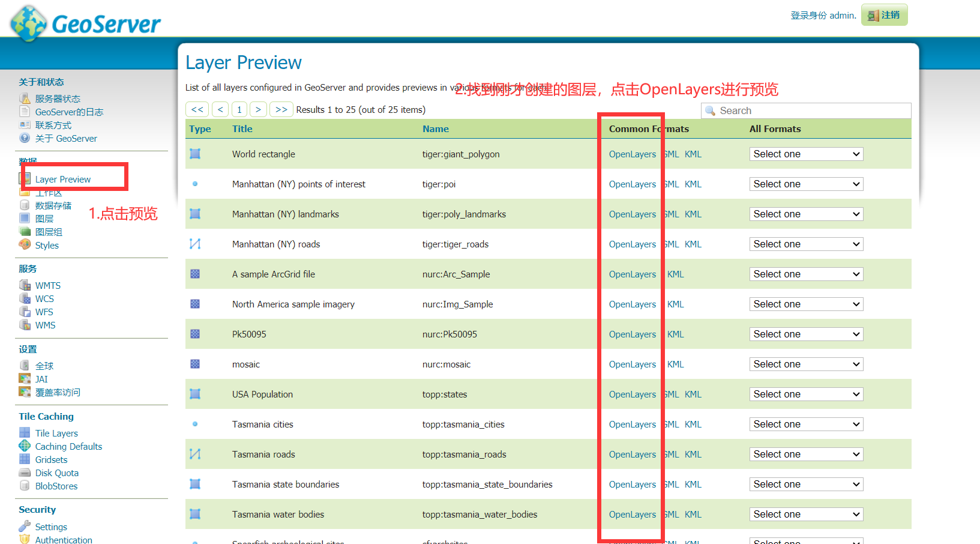
Task: Jump to last results page
Action: point(281,109)
